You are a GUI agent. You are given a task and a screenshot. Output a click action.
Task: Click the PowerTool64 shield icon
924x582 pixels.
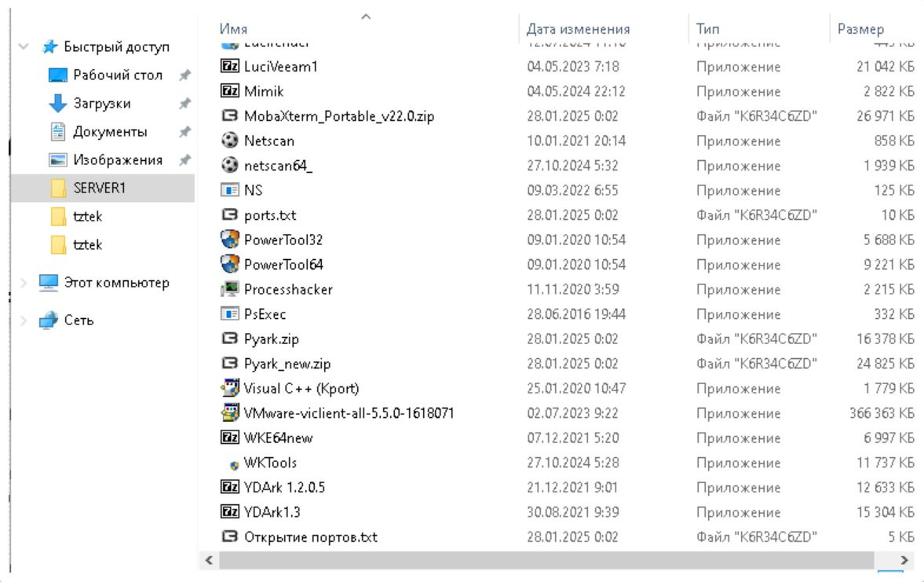[229, 264]
